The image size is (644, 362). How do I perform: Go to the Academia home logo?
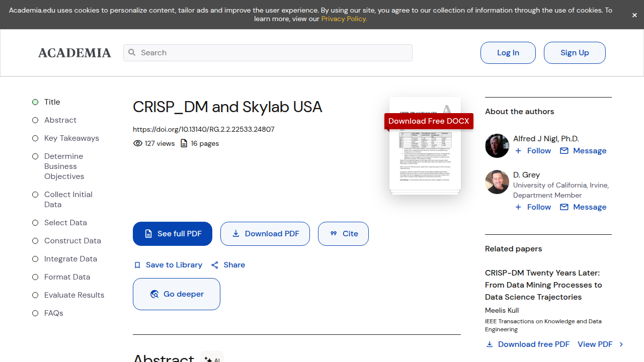pos(74,53)
